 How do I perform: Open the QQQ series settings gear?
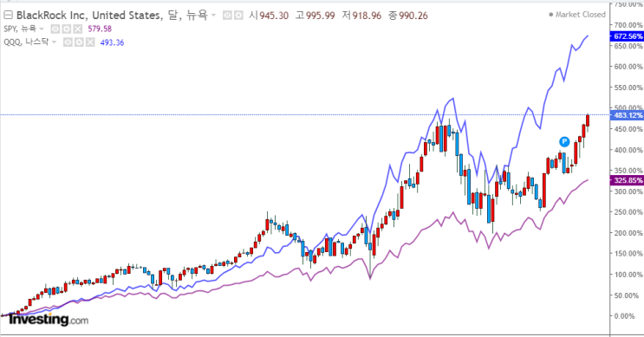click(79, 42)
